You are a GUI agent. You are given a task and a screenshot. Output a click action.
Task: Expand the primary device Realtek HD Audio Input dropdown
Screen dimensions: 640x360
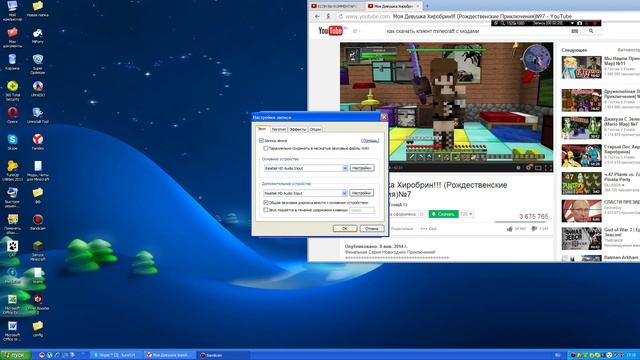click(x=345, y=168)
